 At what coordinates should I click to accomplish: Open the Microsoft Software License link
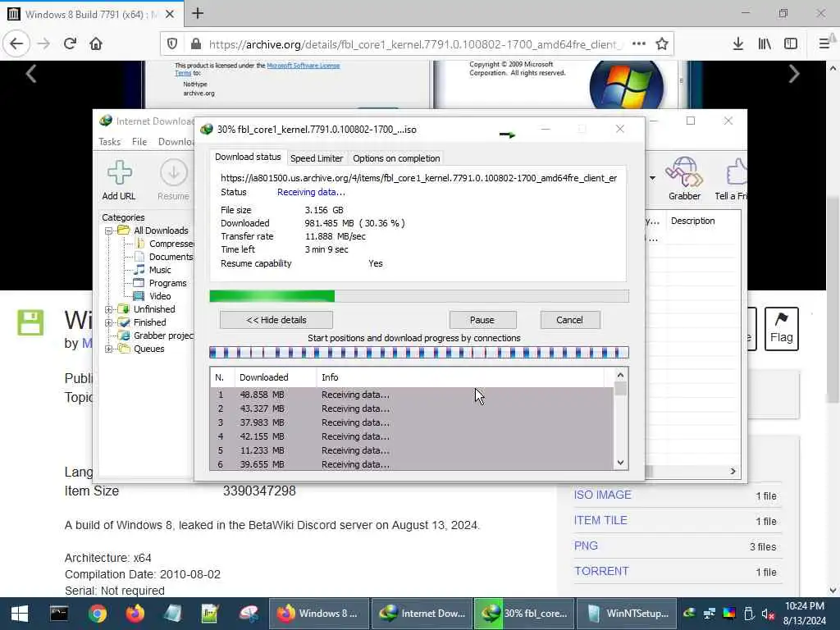pyautogui.click(x=304, y=66)
